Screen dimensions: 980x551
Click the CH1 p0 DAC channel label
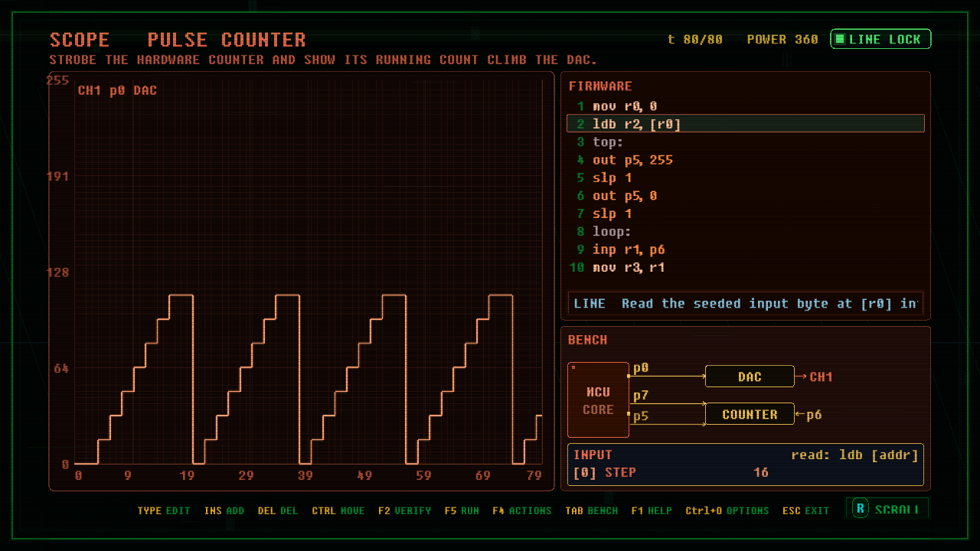point(117,90)
